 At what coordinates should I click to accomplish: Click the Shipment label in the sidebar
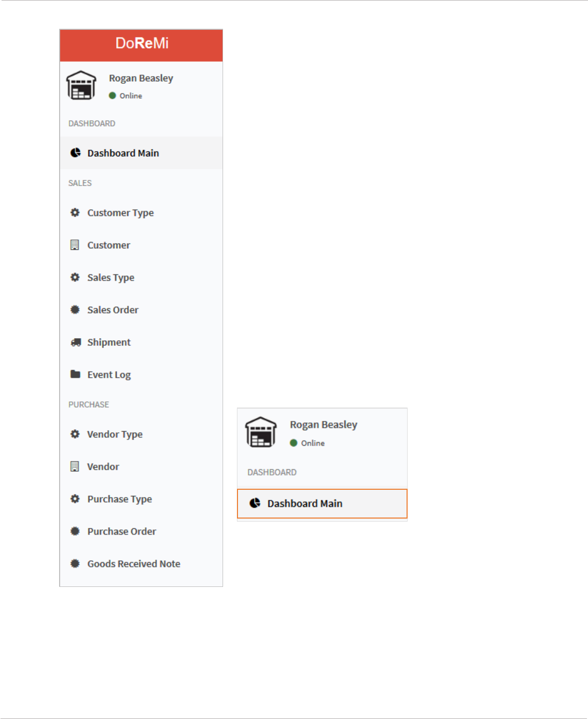point(109,342)
